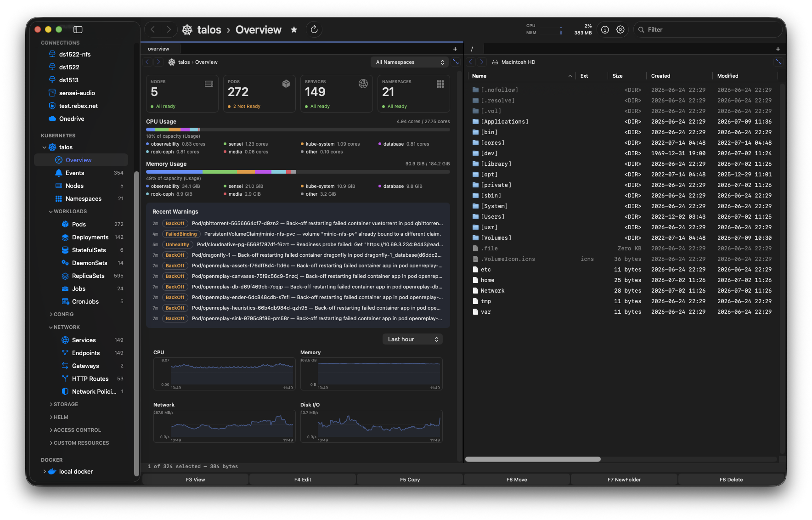This screenshot has height=520, width=812.
Task: Expand the STORAGE section
Action: [x=51, y=404]
